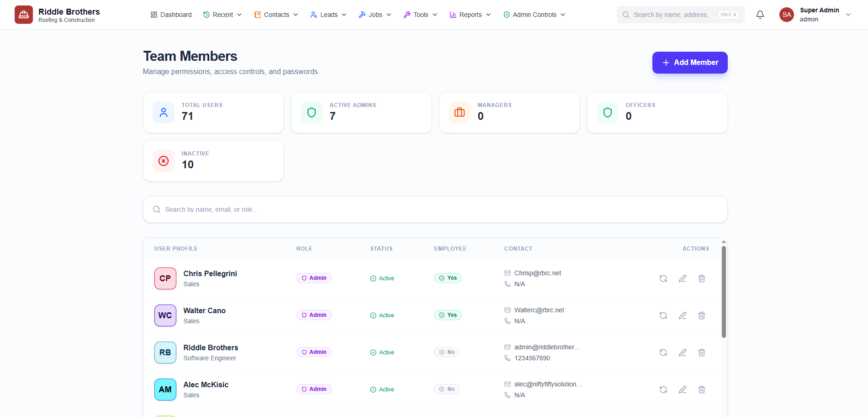Click the team member search field
868x417 pixels.
tap(435, 209)
